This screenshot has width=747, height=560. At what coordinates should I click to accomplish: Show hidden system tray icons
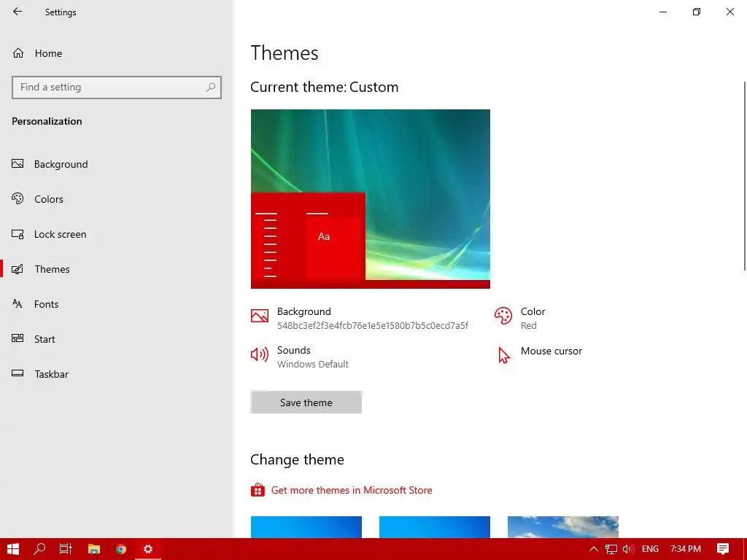(594, 549)
